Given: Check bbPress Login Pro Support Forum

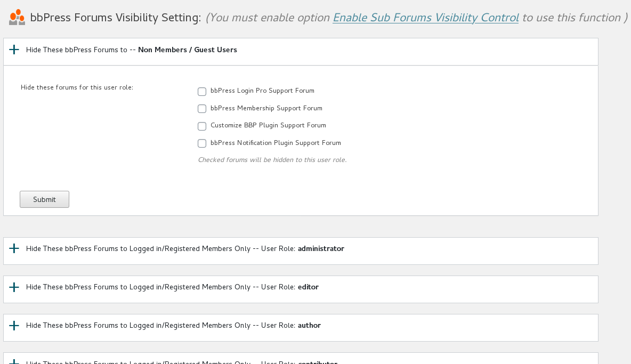Looking at the screenshot, I should (x=202, y=91).
